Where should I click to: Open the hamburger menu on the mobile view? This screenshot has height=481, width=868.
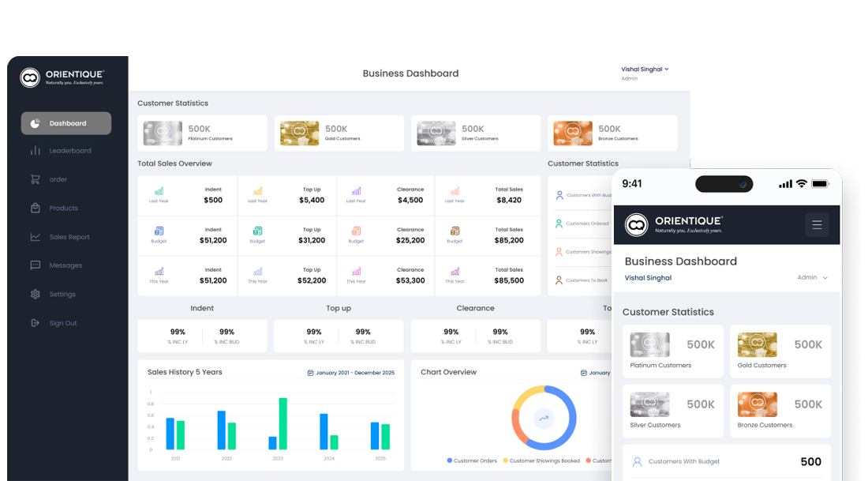817,225
